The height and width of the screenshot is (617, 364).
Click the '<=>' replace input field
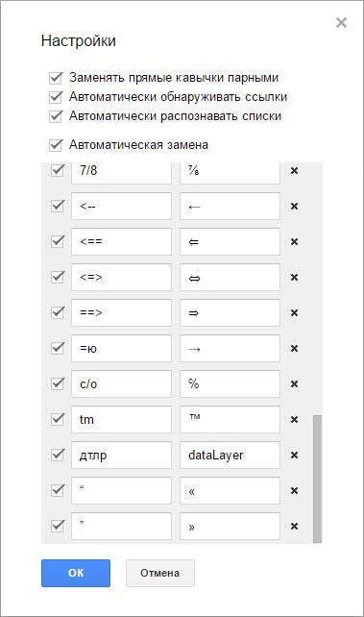(121, 277)
